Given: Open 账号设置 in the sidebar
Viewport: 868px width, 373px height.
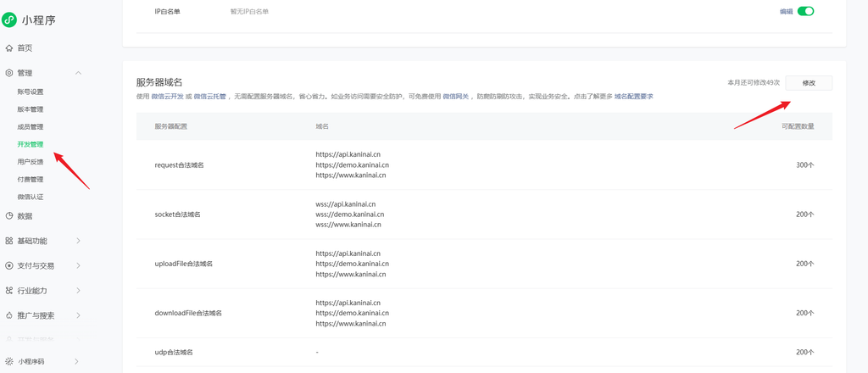Looking at the screenshot, I should [x=31, y=92].
